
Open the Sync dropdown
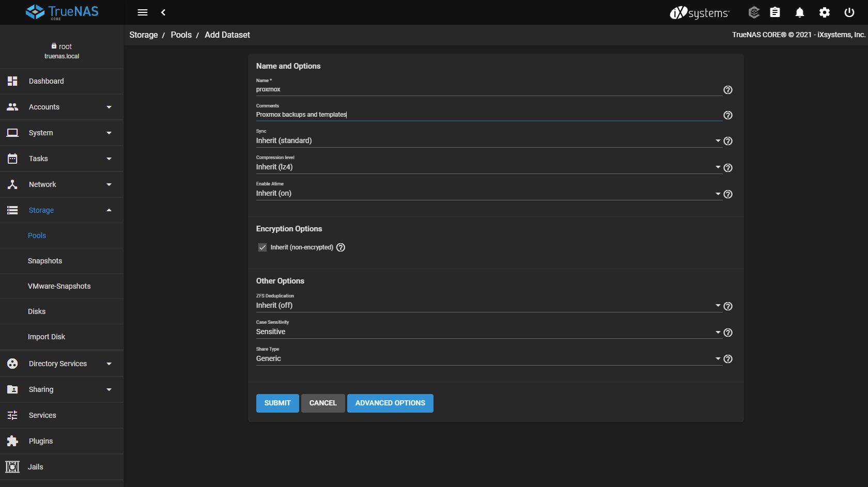pyautogui.click(x=488, y=140)
